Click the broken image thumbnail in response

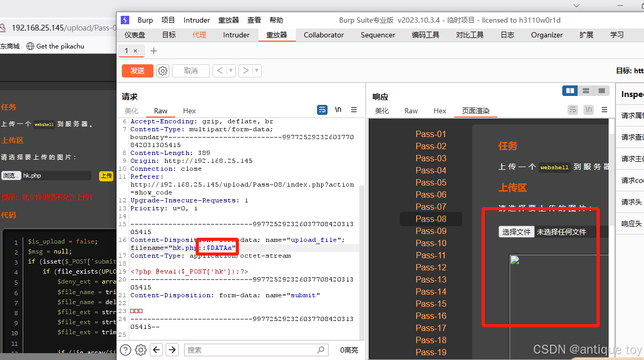click(x=515, y=260)
